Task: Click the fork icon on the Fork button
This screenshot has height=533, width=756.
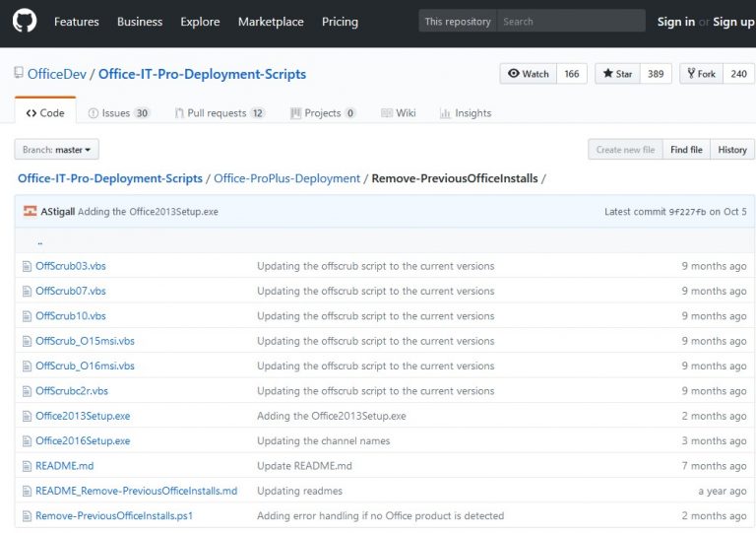Action: [691, 73]
